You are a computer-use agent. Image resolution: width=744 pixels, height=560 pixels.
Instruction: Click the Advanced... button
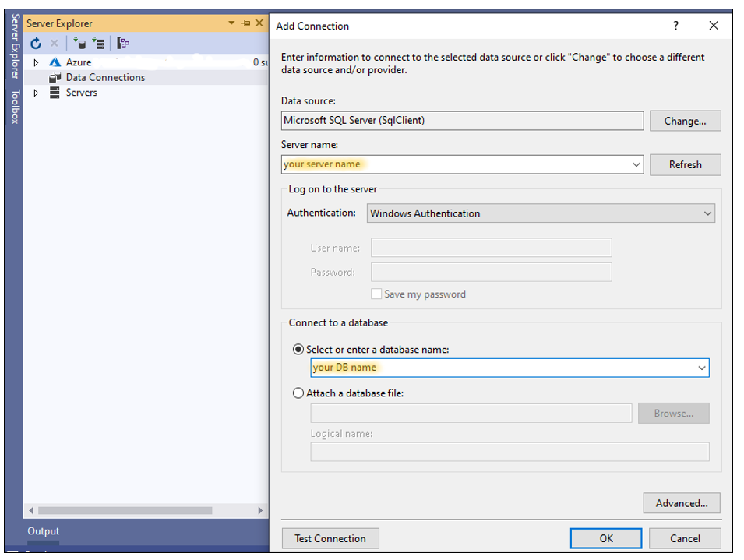[681, 503]
